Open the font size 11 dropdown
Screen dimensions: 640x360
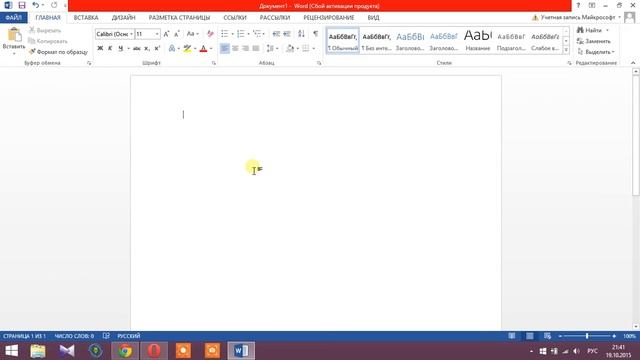coord(157,34)
